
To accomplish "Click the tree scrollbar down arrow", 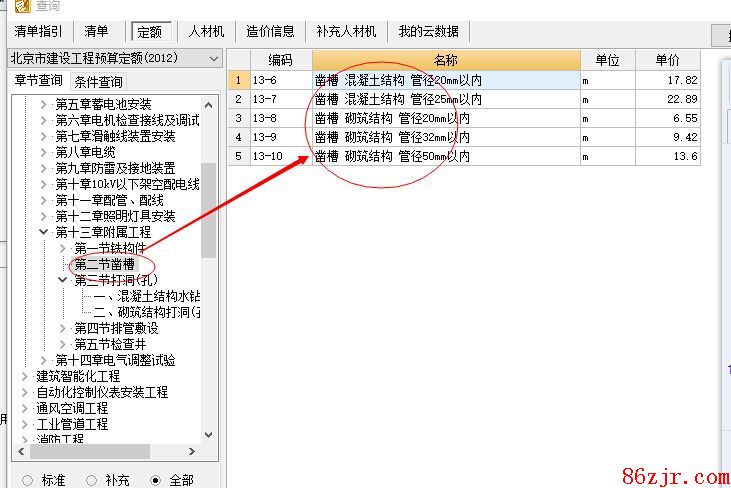I will (x=208, y=435).
